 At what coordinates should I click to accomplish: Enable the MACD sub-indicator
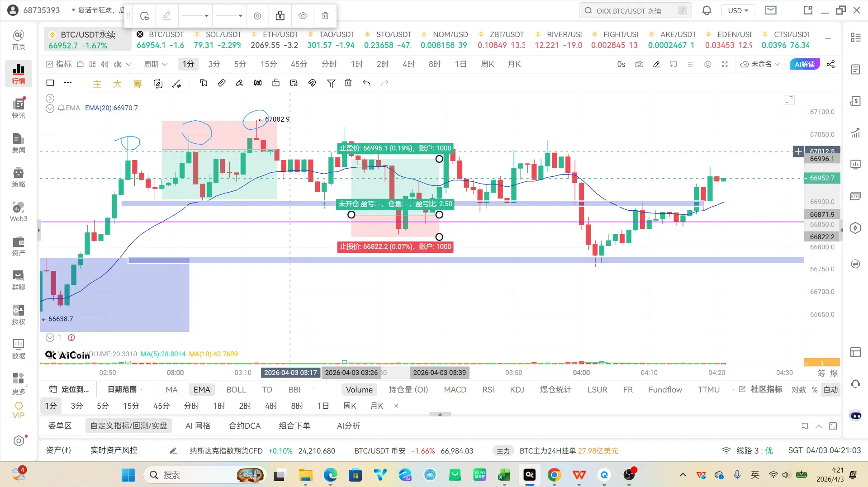(455, 390)
